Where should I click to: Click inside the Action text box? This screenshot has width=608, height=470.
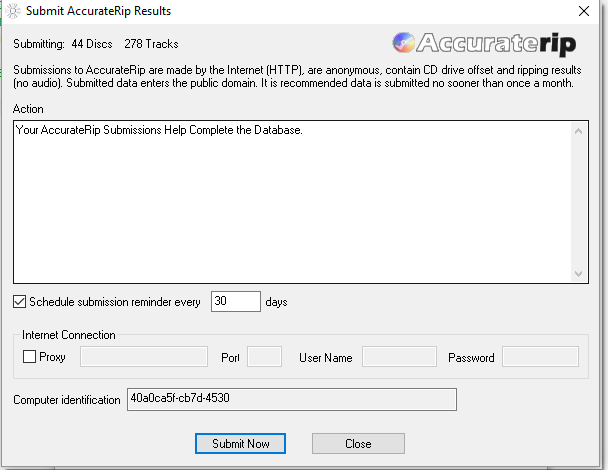tap(290, 200)
